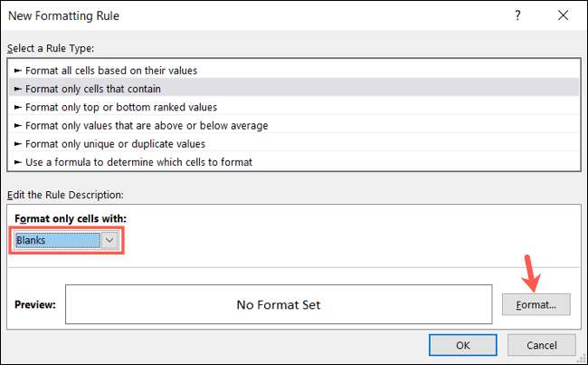Click the 'New Formatting Rule' title bar
Image resolution: width=588 pixels, height=365 pixels.
(181, 15)
